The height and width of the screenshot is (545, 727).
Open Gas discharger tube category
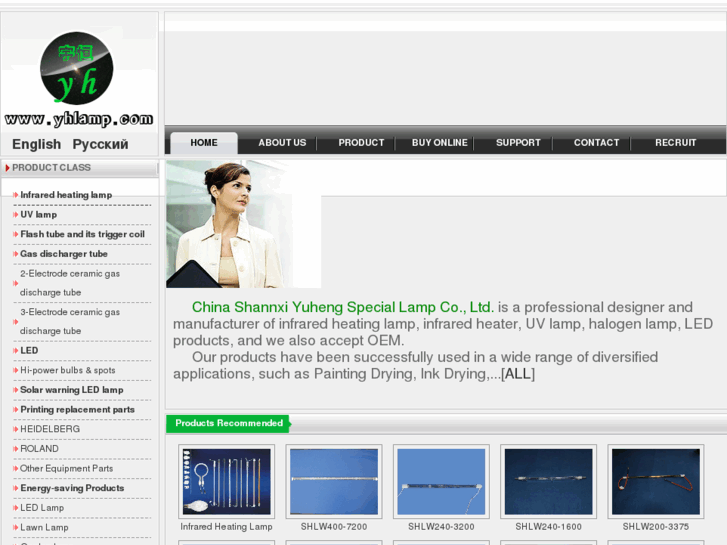pyautogui.click(x=64, y=254)
